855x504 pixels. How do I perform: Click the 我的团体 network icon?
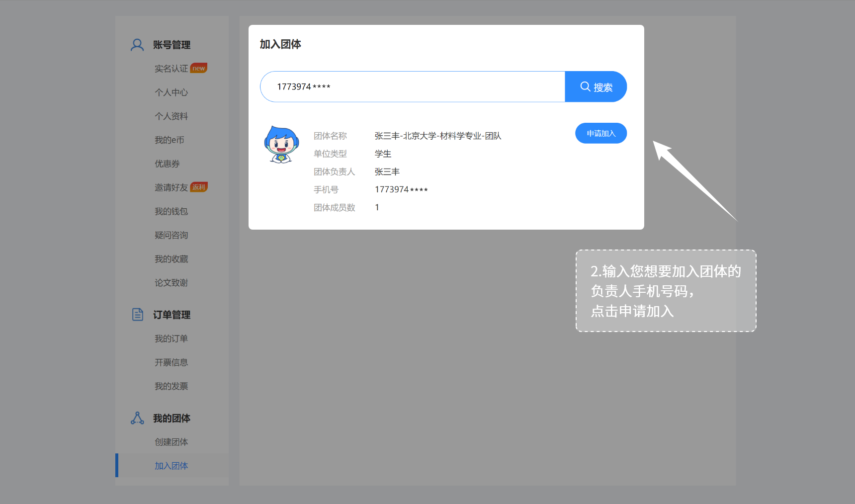point(137,418)
